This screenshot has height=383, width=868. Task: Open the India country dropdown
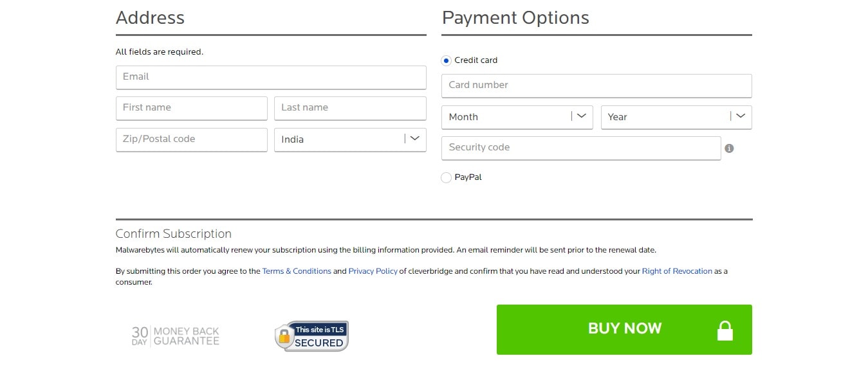point(350,139)
